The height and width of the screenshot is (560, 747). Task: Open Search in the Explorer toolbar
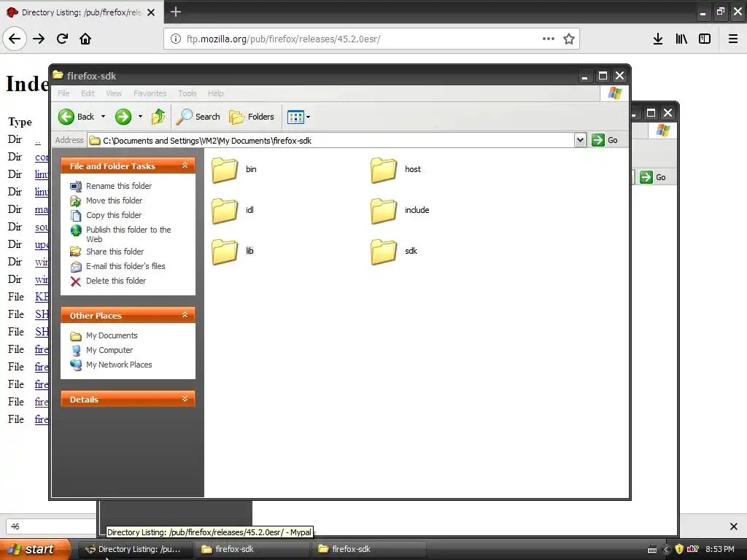[x=198, y=117]
